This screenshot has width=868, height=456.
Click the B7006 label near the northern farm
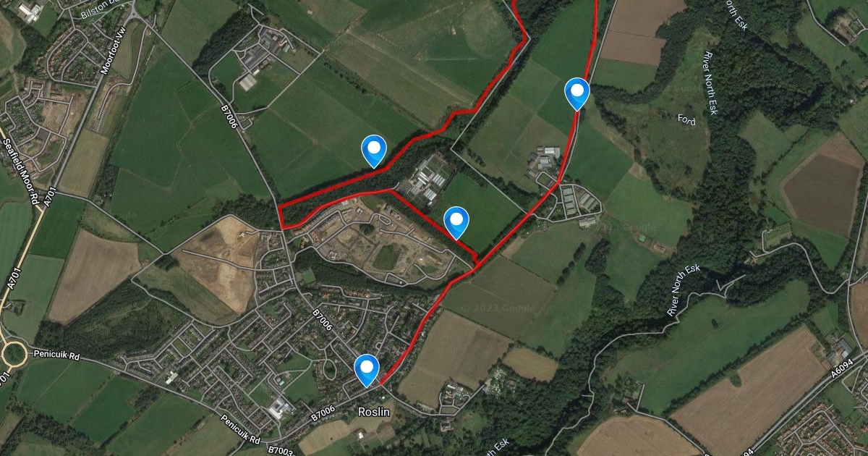coord(229,114)
